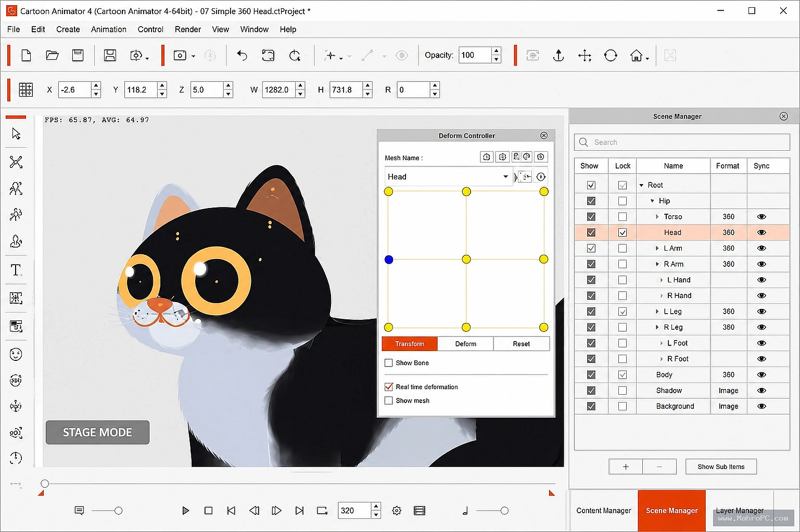Click the Scene Manager Search field
This screenshot has width=800, height=532.
(682, 142)
